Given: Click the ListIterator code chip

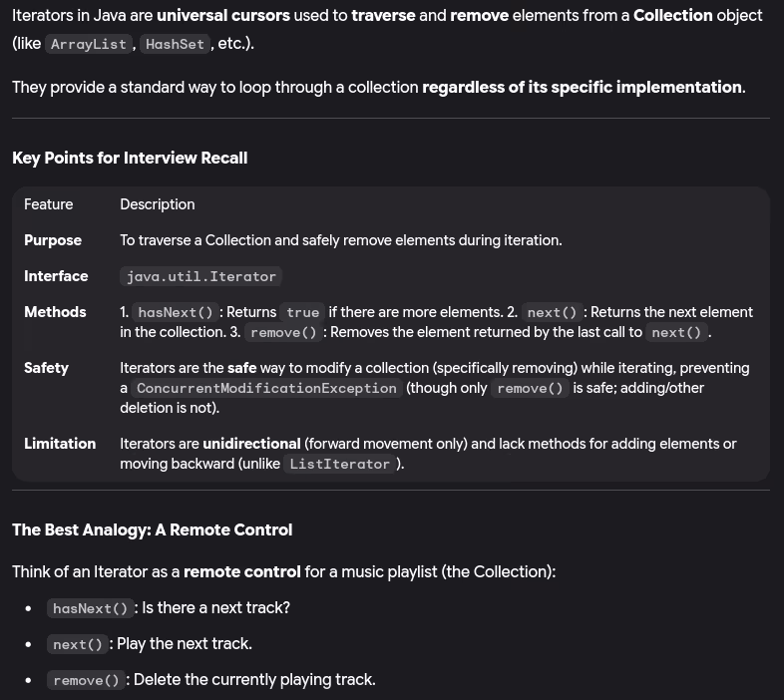Looking at the screenshot, I should (339, 464).
